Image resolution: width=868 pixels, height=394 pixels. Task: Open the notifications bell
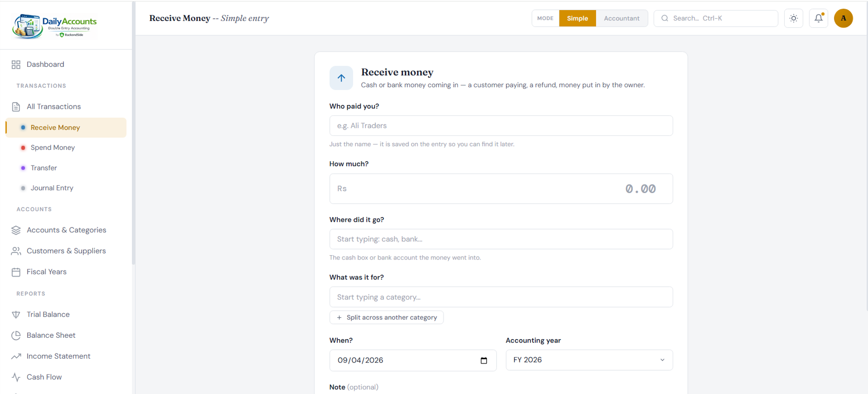point(818,18)
